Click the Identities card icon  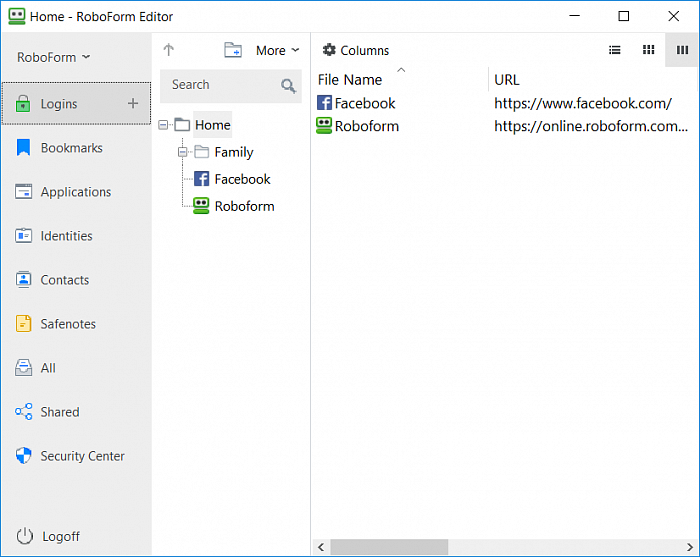click(x=23, y=235)
